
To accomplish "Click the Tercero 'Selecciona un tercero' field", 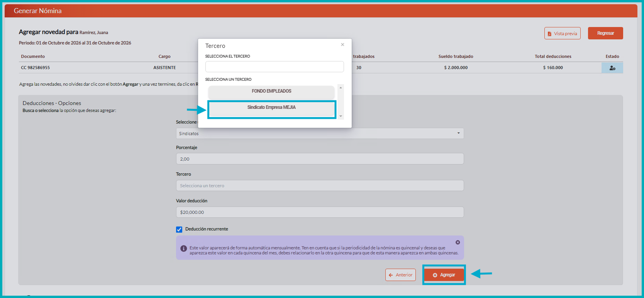I will click(320, 186).
